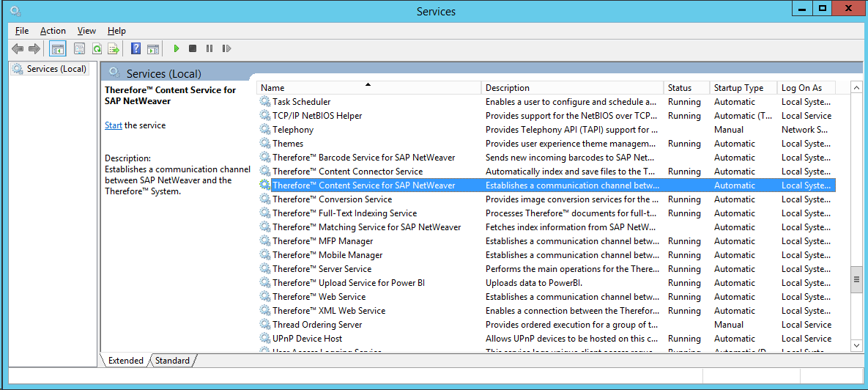This screenshot has width=868, height=390.
Task: Open the View menu
Action: 86,31
